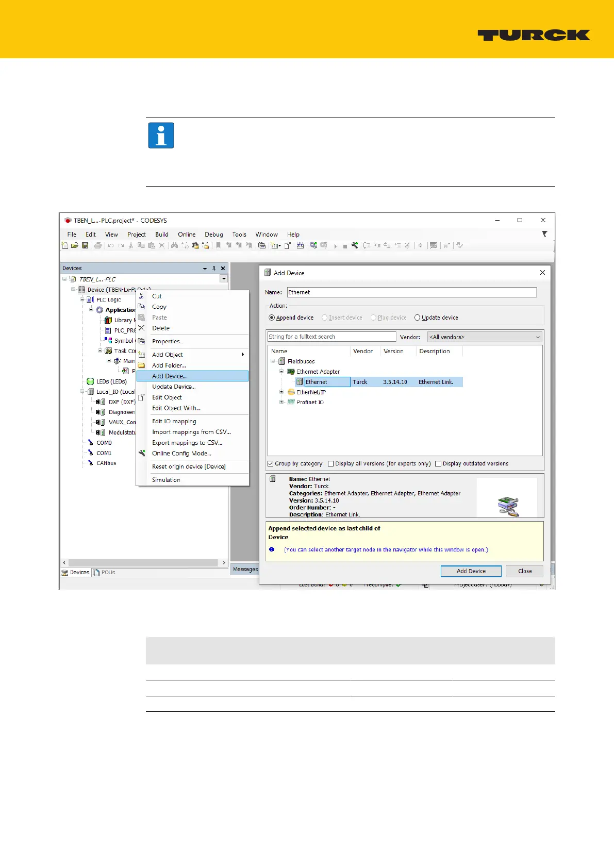Click the Open Project folder icon
The width and height of the screenshot is (614, 868).
tap(75, 245)
